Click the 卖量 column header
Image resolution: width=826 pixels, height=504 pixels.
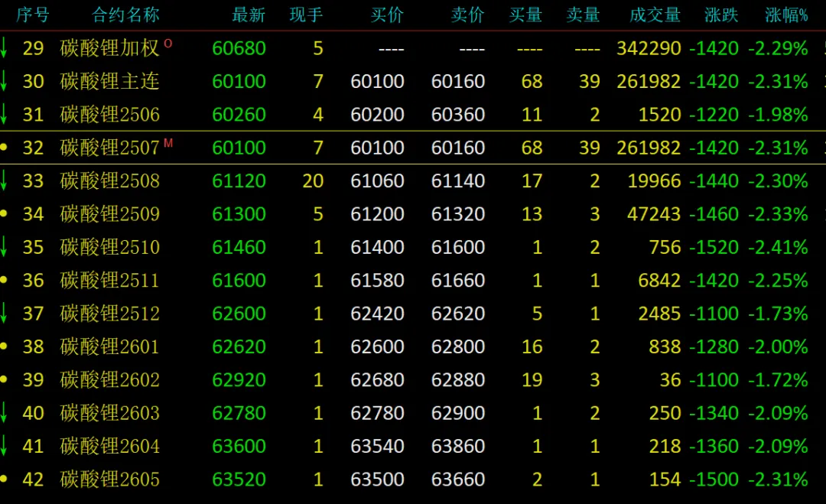(x=583, y=15)
